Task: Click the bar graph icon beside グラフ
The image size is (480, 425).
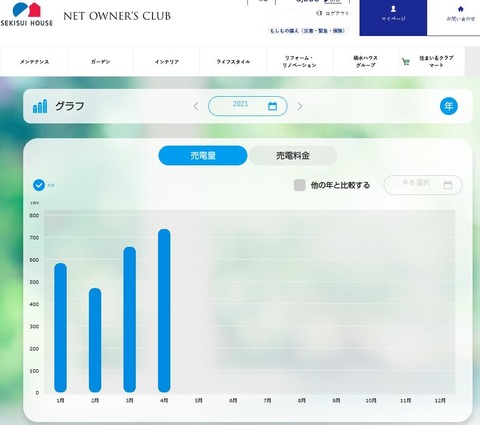Action: (40, 106)
